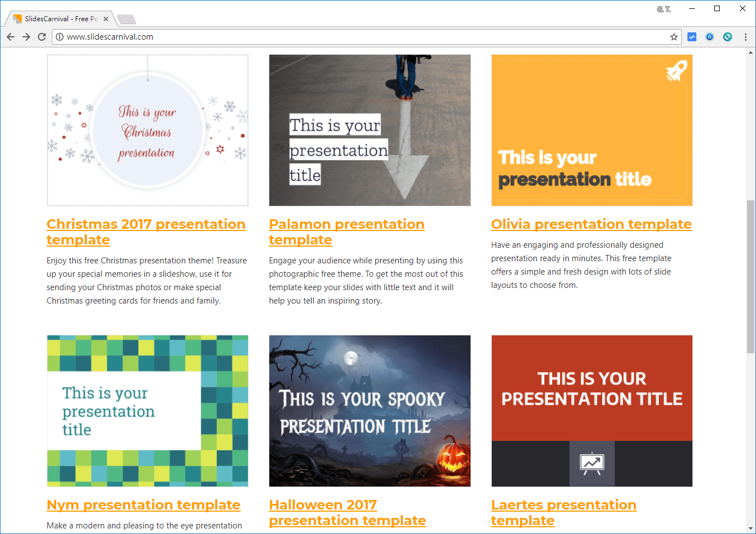The height and width of the screenshot is (534, 756).
Task: Open Chrome three-dot menu
Action: (x=745, y=37)
